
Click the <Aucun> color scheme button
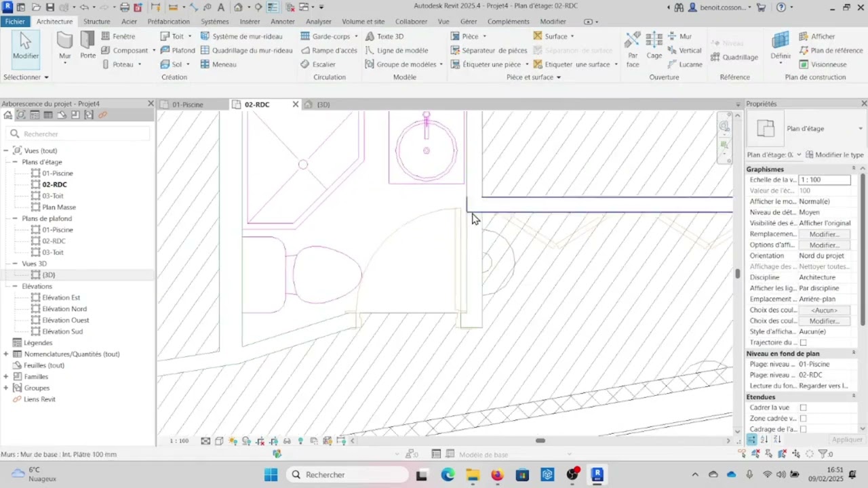[824, 310]
